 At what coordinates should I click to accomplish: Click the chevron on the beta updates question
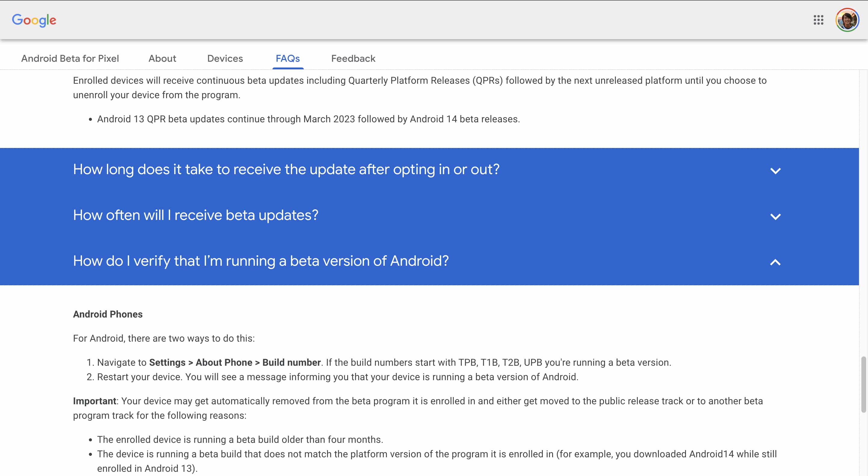coord(776,216)
